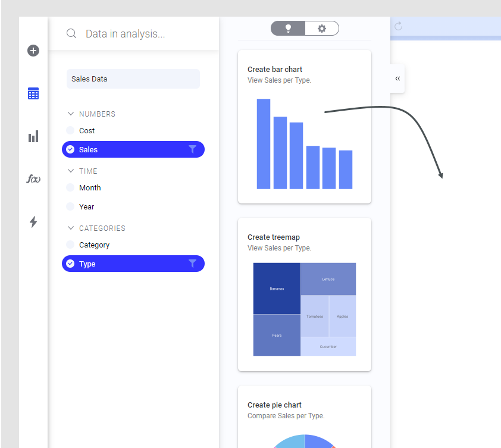Viewport: 501px width, 448px height.
Task: Click the filter icon on Sales row
Action: tap(192, 149)
